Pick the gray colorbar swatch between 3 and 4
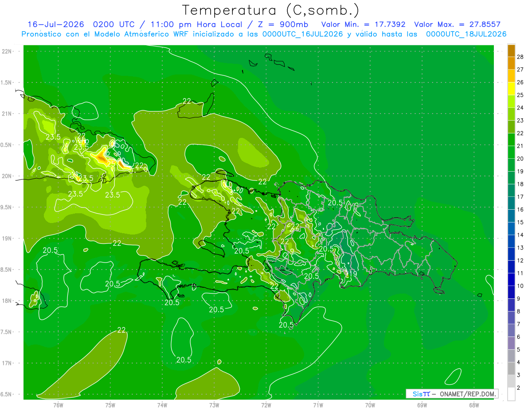Viewport: 532px width, 411px height. (x=511, y=368)
